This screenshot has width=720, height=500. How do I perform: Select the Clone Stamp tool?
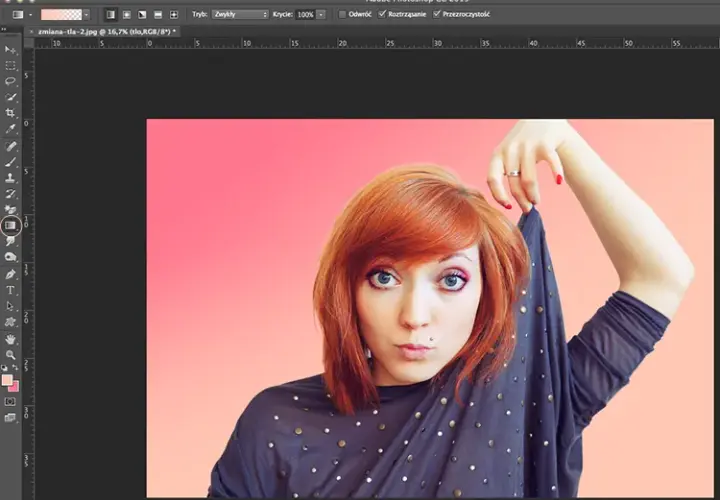point(10,178)
